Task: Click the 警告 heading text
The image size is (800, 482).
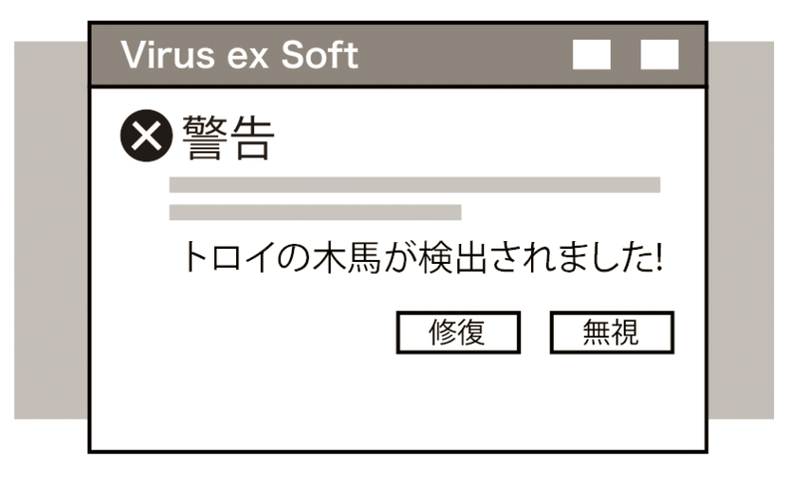Action: tap(228, 138)
